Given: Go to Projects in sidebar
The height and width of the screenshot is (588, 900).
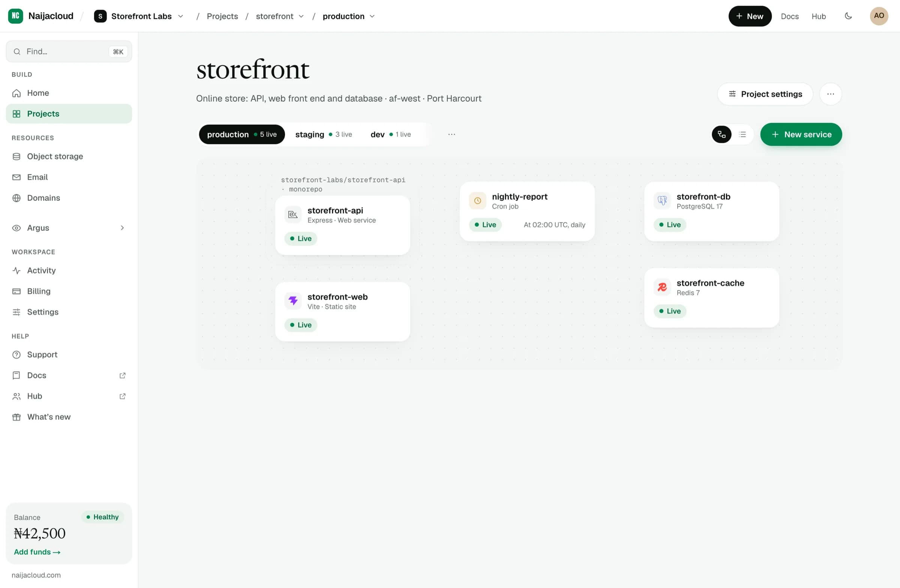Looking at the screenshot, I should click(x=69, y=114).
